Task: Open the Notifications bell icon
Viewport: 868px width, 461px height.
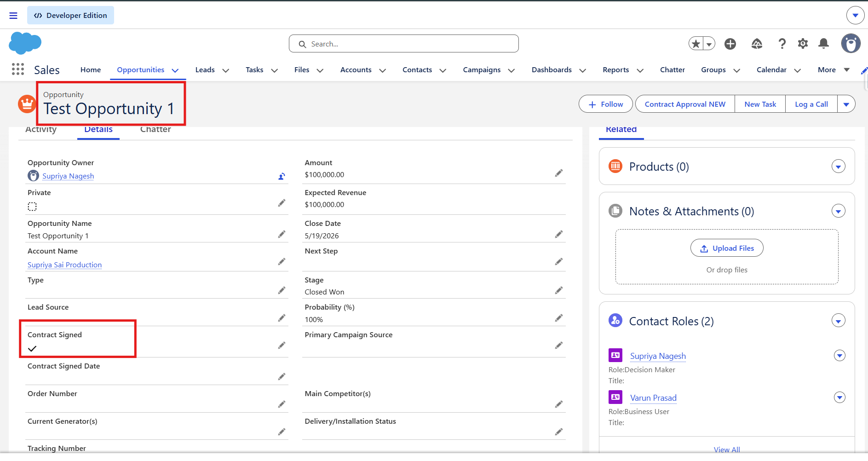Action: [823, 44]
